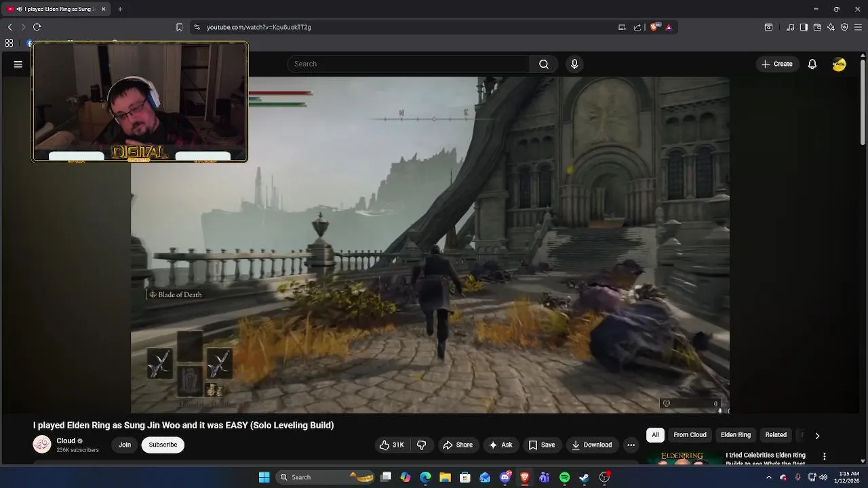Open the Ask feature for the video

coord(500,445)
